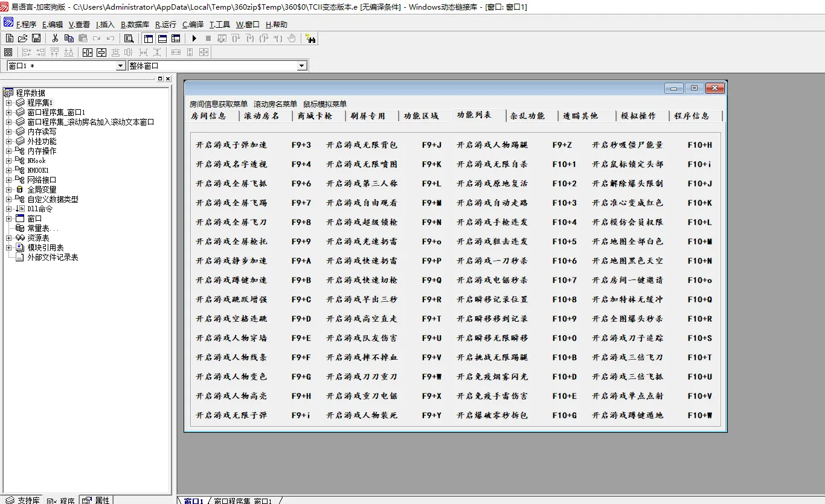Expand the 全局变量 tree node
The width and height of the screenshot is (825, 504).
[8, 190]
